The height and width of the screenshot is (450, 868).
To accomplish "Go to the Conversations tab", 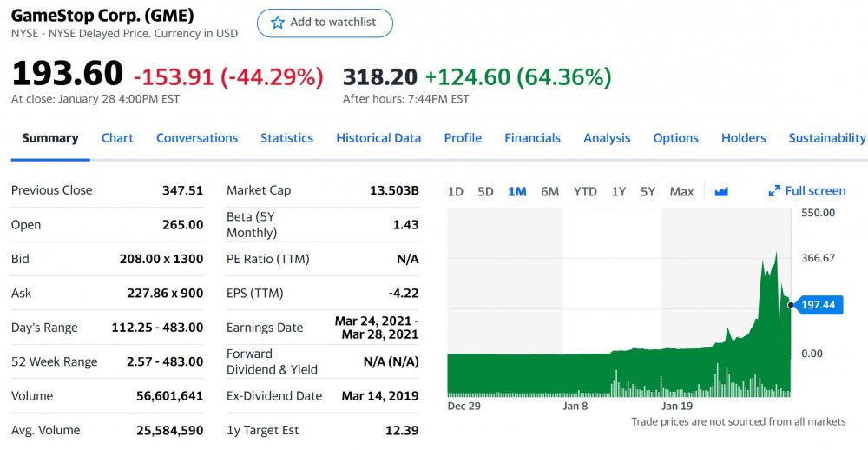I will point(197,138).
